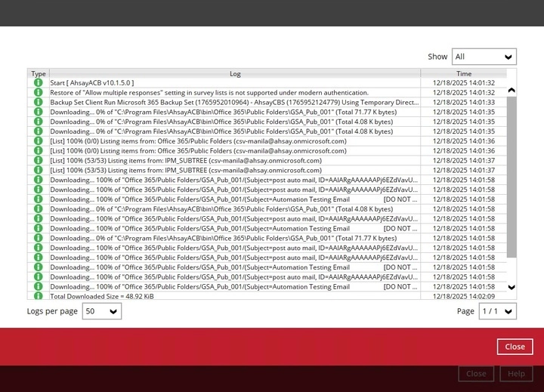Open the Logs per page dropdown
This screenshot has height=392, width=544.
[102, 311]
